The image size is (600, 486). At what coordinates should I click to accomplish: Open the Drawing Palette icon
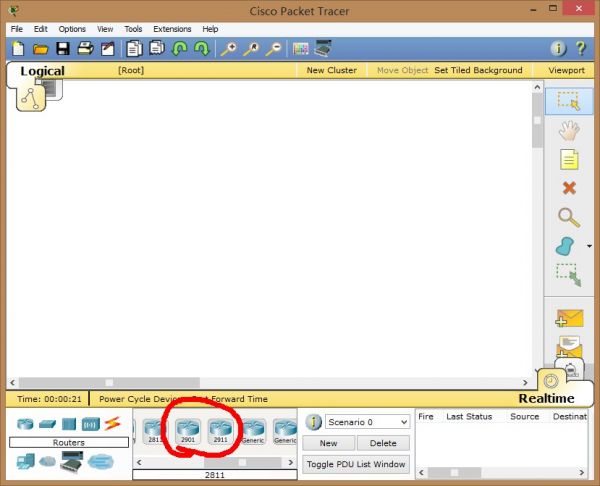[300, 49]
